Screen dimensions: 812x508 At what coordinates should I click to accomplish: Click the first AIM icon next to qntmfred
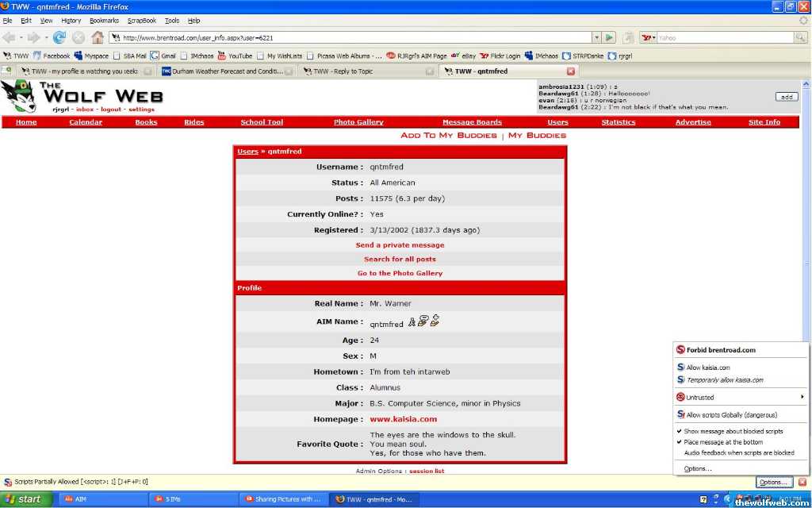pyautogui.click(x=412, y=321)
